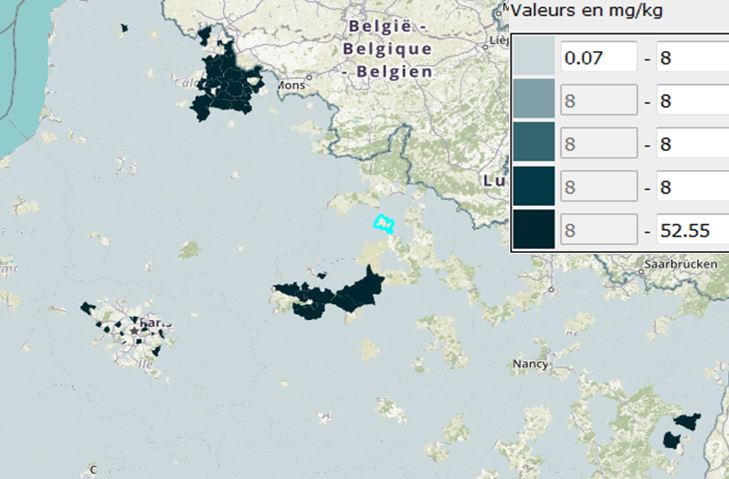
Task: Click the Nancy city label
Action: point(530,364)
